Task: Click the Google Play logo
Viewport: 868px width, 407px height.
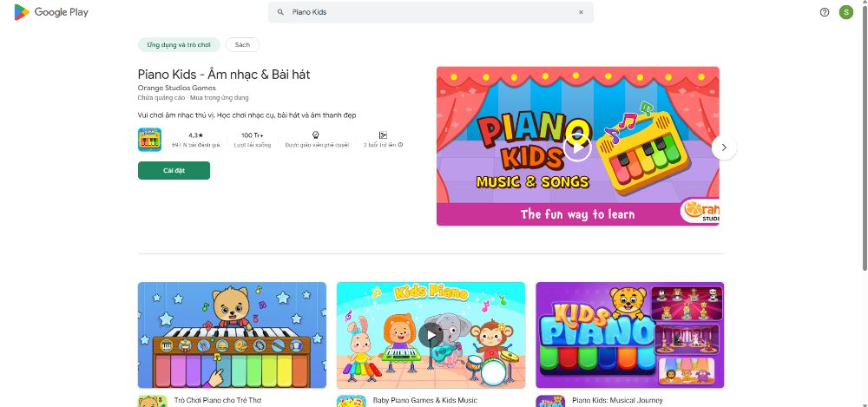Action: [x=51, y=12]
